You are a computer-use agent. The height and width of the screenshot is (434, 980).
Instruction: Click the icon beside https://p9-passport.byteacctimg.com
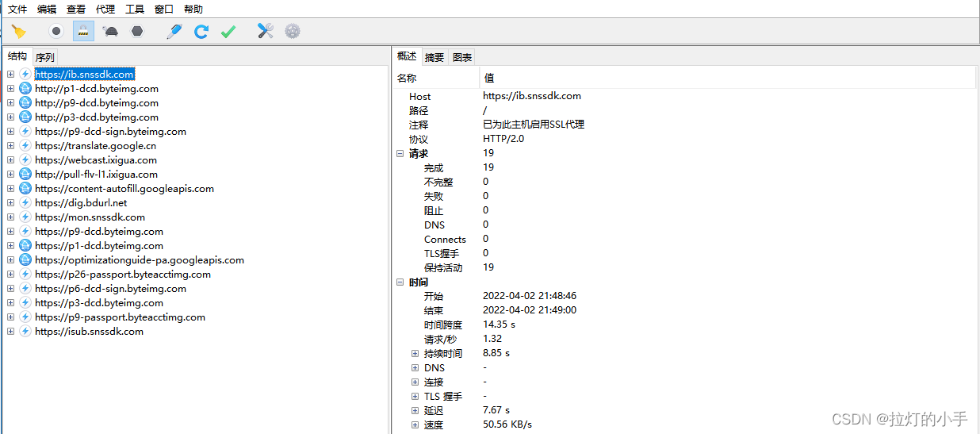click(x=25, y=317)
